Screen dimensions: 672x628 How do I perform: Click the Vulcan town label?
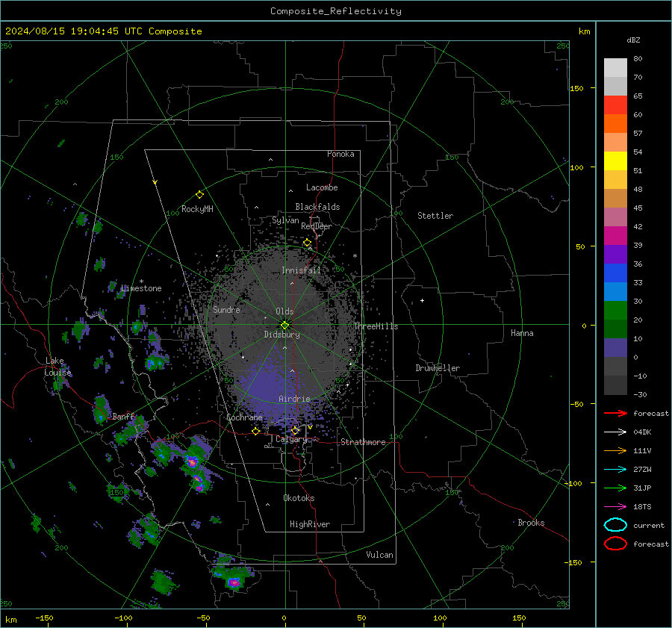click(379, 555)
